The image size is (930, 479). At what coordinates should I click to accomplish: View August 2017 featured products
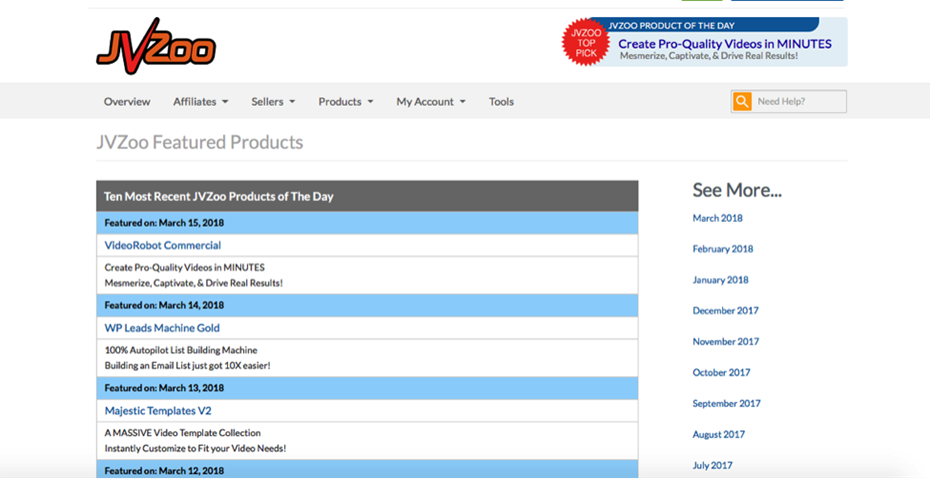tap(718, 435)
